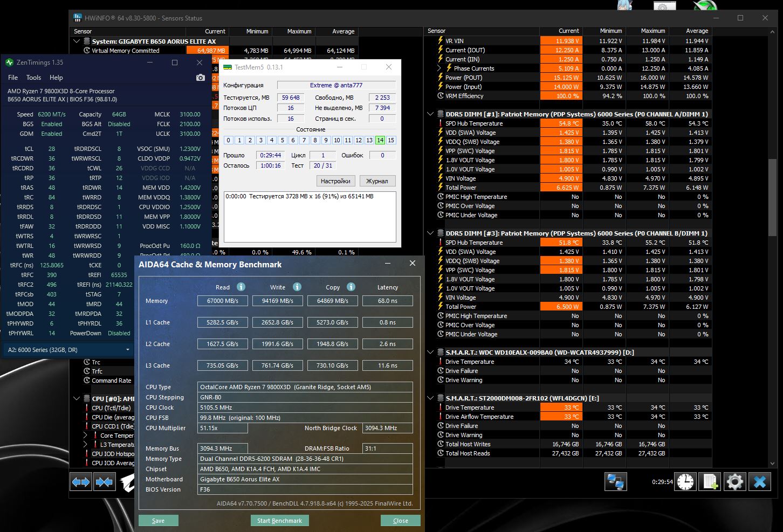Image resolution: width=783 pixels, height=532 pixels.
Task: Click the ZenTimings camera screenshot icon
Action: coord(201,78)
